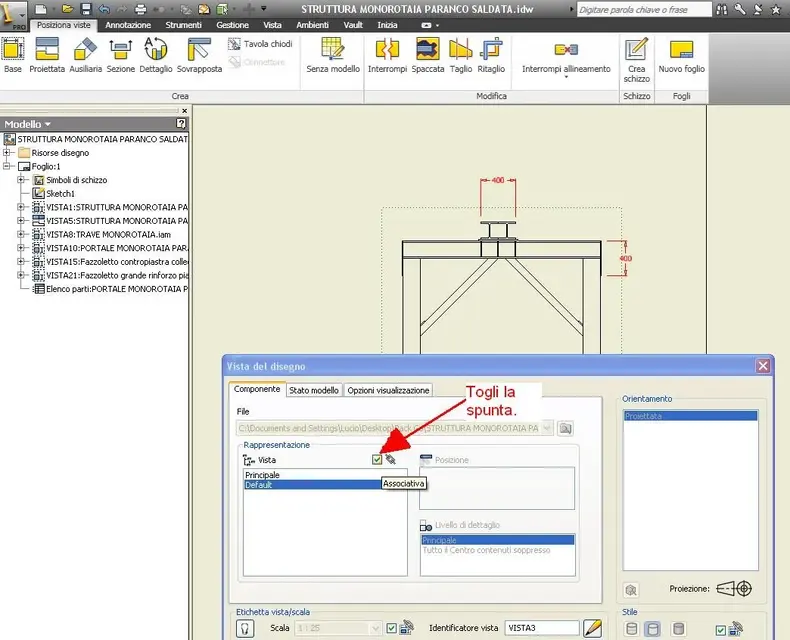Choose the Ausiliaria view tool
The image size is (790, 640).
(x=85, y=55)
